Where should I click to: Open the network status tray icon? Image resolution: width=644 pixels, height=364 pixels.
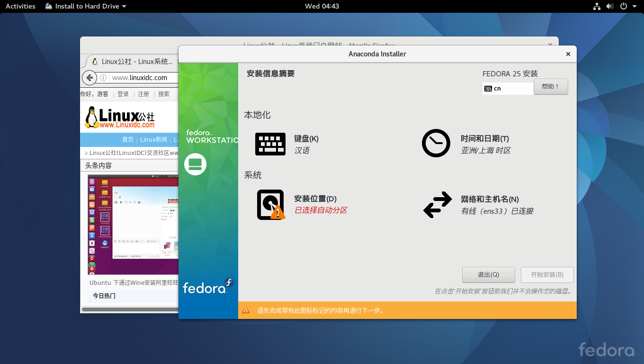[x=597, y=6]
